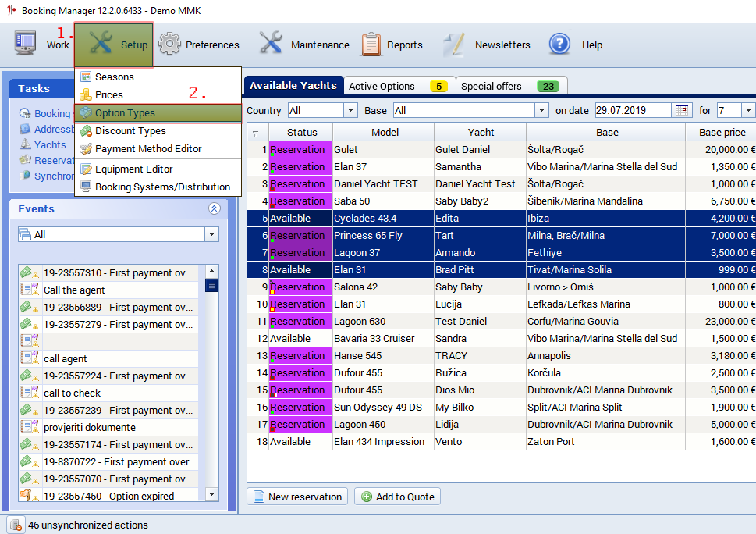Click events list scroll down arrow

211,494
